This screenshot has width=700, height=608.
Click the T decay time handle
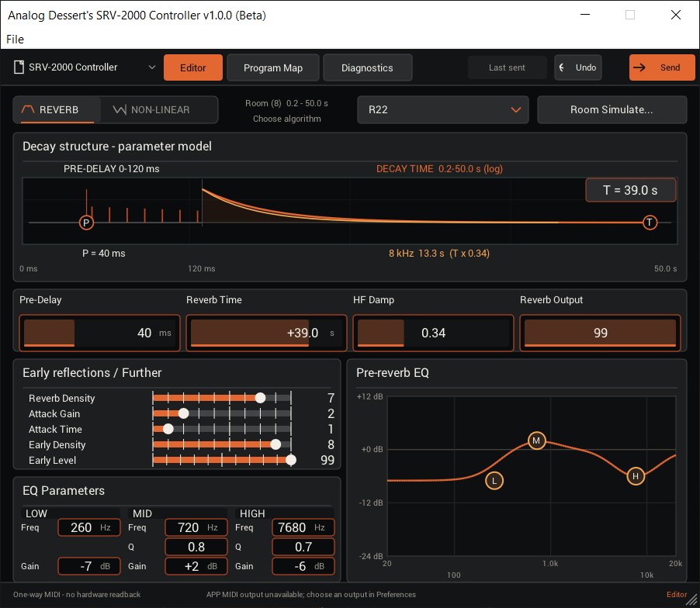click(650, 222)
